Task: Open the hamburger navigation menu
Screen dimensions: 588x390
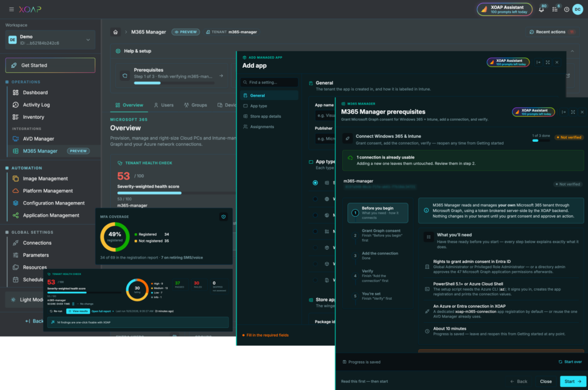Action: click(11, 9)
